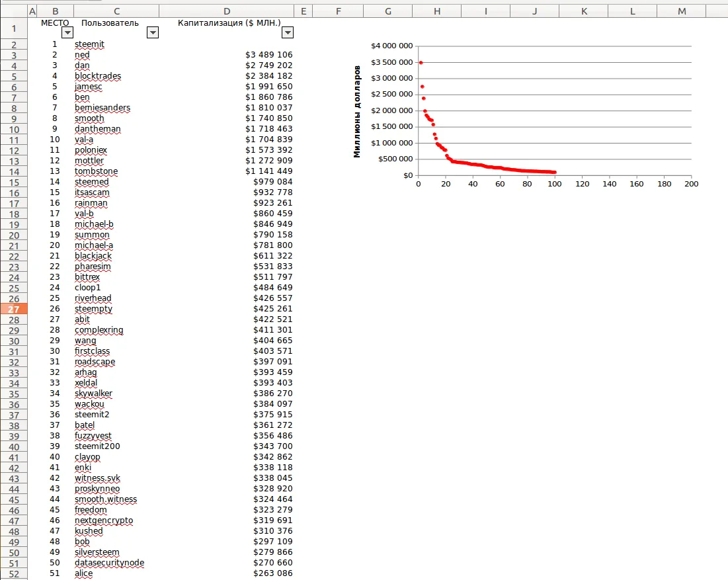Select column C header
Image resolution: width=728 pixels, height=580 pixels.
pyautogui.click(x=116, y=11)
